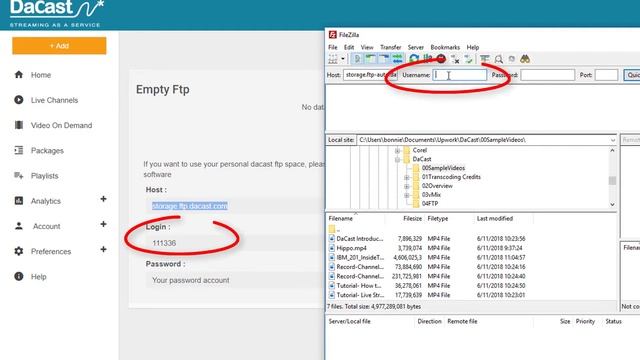Screen dimensions: 640x360
Task: Select Hippo.mp4 file icon
Action: click(332, 248)
